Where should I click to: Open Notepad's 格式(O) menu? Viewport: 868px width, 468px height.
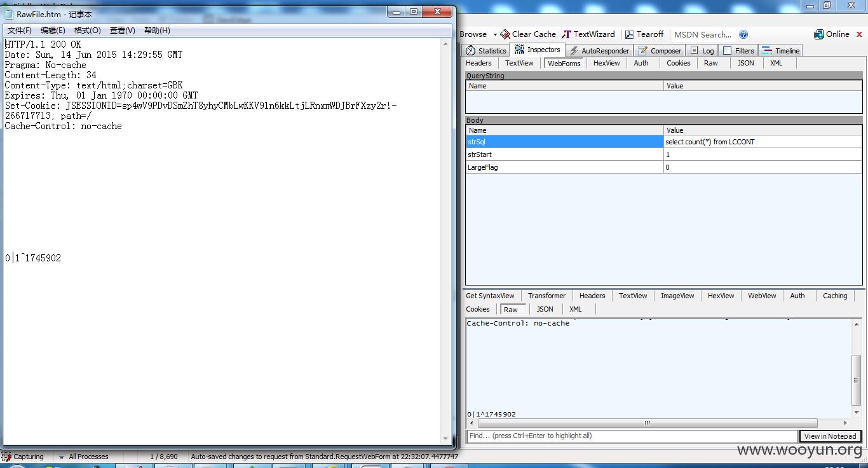click(87, 31)
